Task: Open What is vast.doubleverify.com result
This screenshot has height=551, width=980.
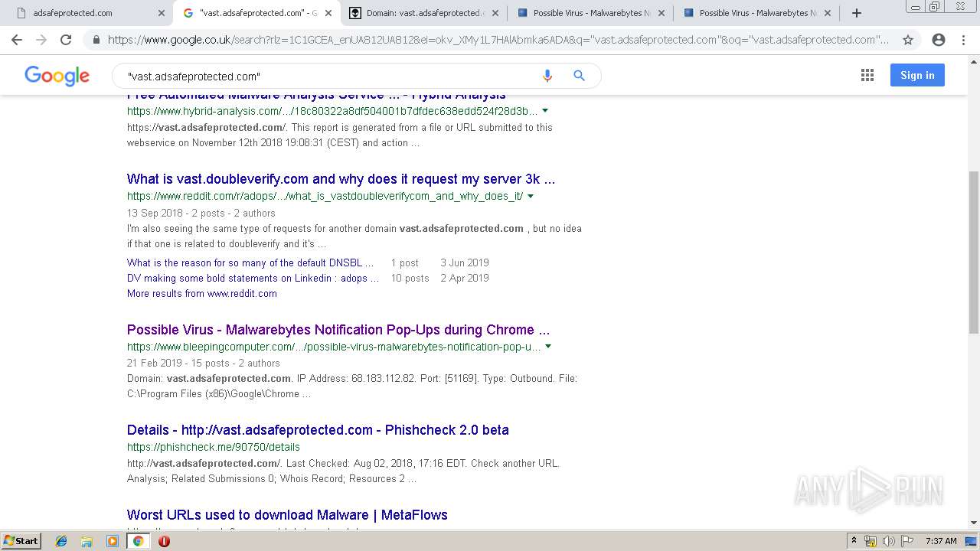Action: tap(341, 179)
